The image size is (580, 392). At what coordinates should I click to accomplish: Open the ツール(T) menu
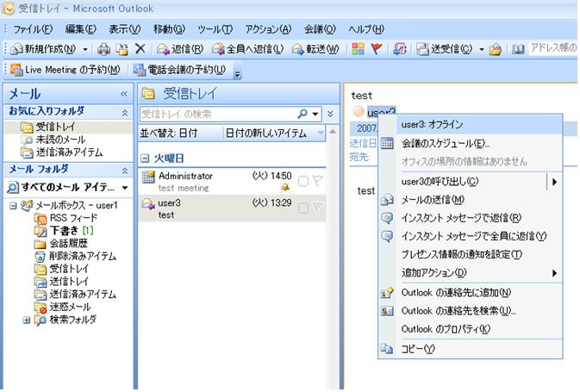tap(215, 28)
